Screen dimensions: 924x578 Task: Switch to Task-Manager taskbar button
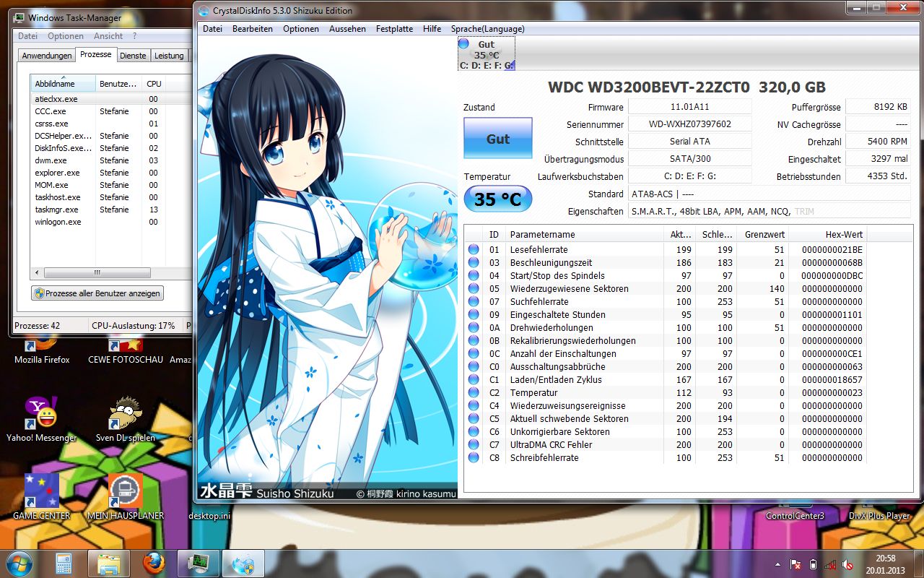coord(198,563)
